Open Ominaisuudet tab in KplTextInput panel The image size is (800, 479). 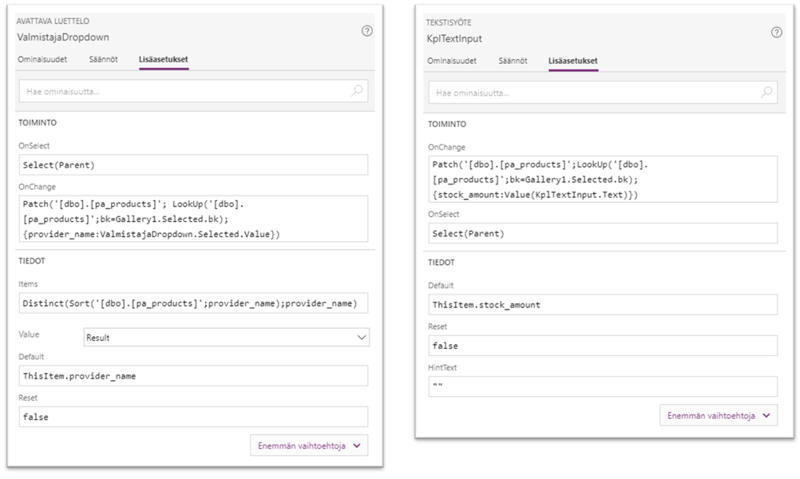(x=451, y=60)
